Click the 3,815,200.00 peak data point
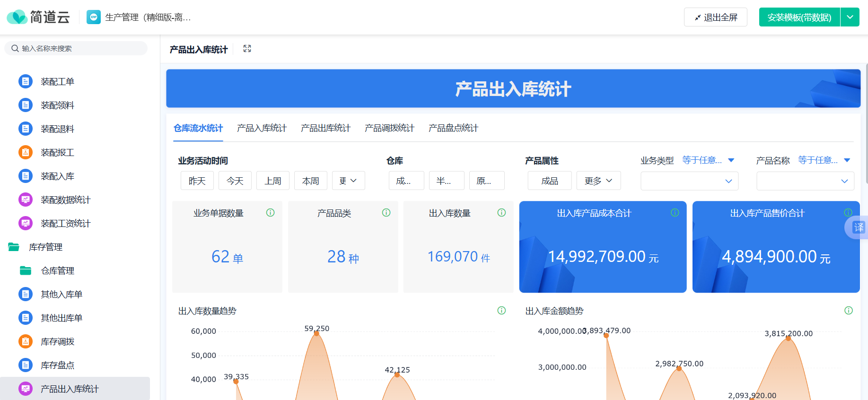 coord(789,339)
